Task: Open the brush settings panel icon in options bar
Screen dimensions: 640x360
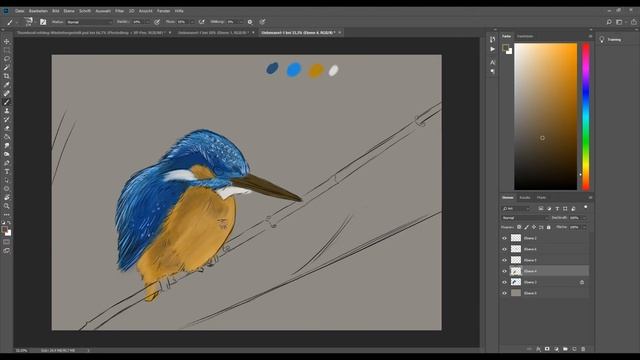Action: click(43, 22)
